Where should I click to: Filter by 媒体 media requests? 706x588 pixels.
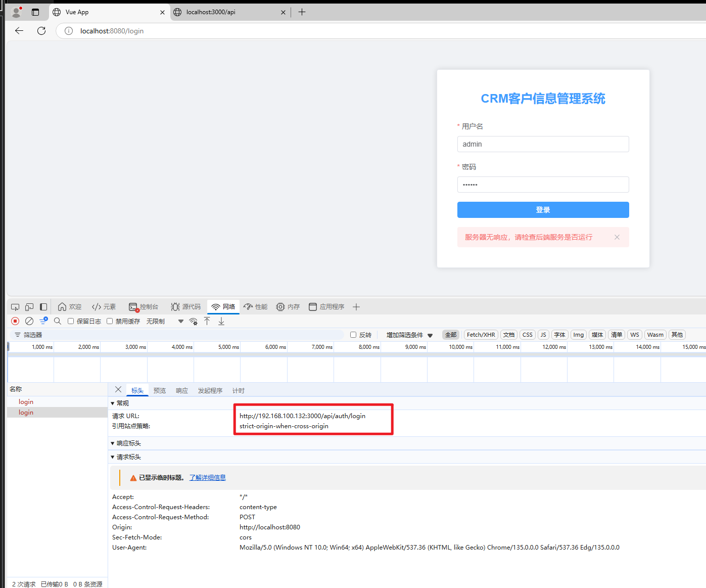coord(597,335)
